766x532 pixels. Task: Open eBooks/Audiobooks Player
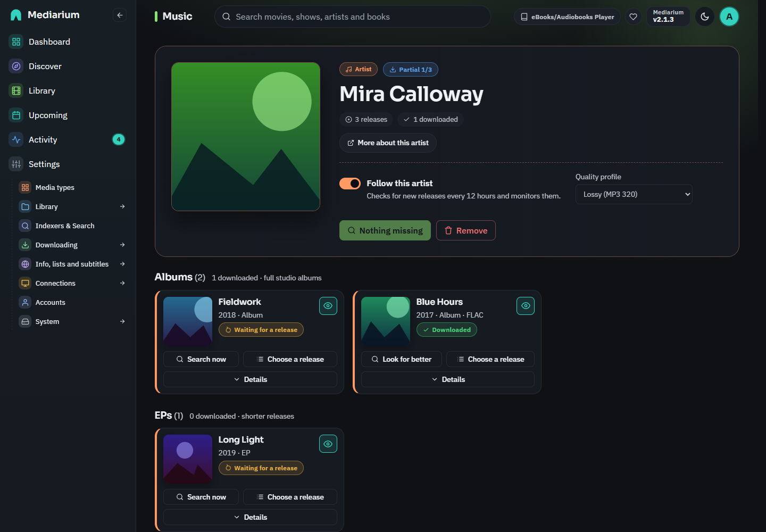567,16
